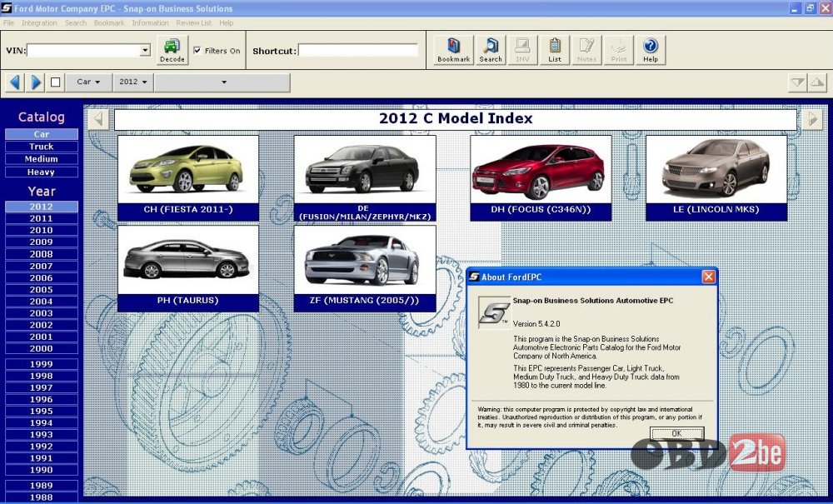Screen dimensions: 833x504
Task: Select the Truck catalog
Action: coord(42,147)
